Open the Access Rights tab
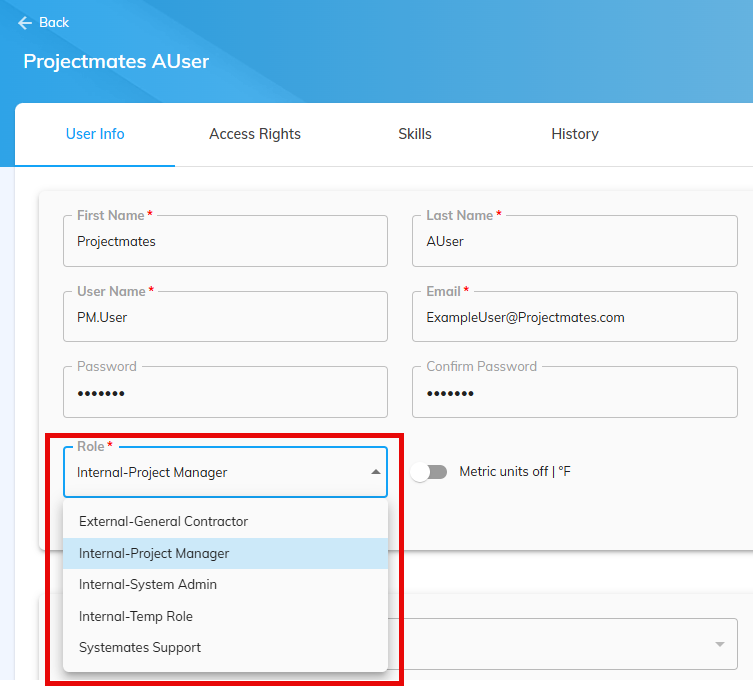 point(255,134)
